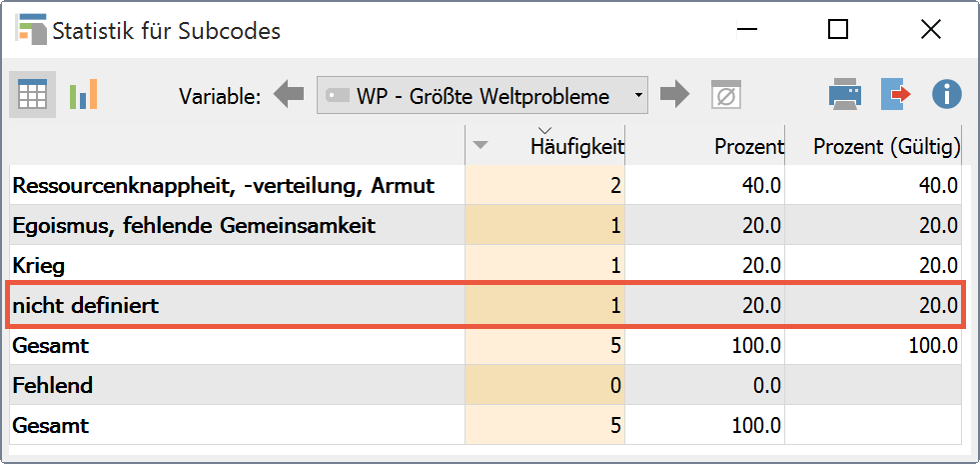Viewport: 980px width, 464px height.
Task: Click the window's MAXQDA title bar icon
Action: [30, 30]
